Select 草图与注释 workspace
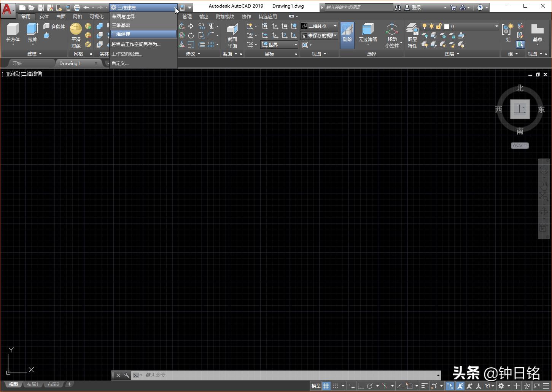 pyautogui.click(x=143, y=16)
